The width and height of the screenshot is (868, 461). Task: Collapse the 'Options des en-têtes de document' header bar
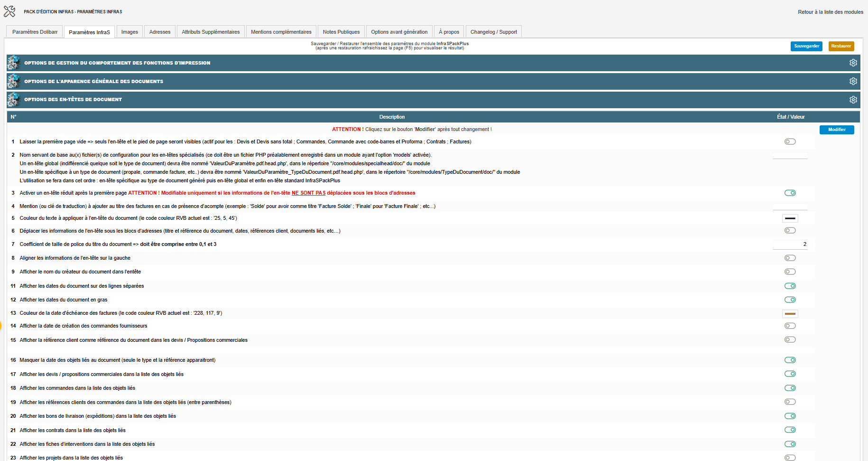pos(434,100)
